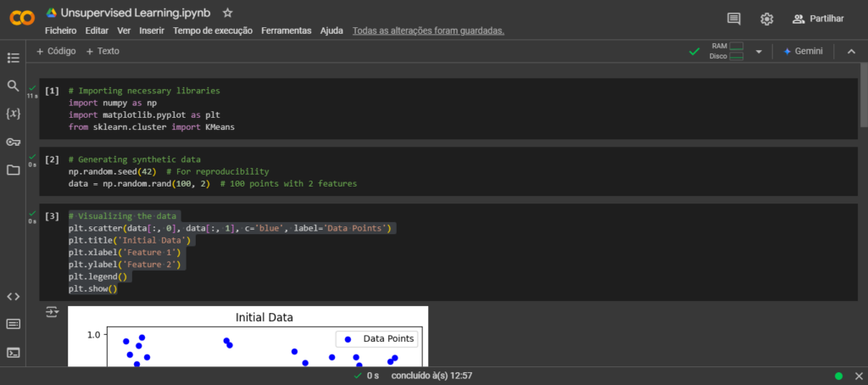This screenshot has width=868, height=385.
Task: Open the settings gear icon
Action: pyautogui.click(x=767, y=19)
